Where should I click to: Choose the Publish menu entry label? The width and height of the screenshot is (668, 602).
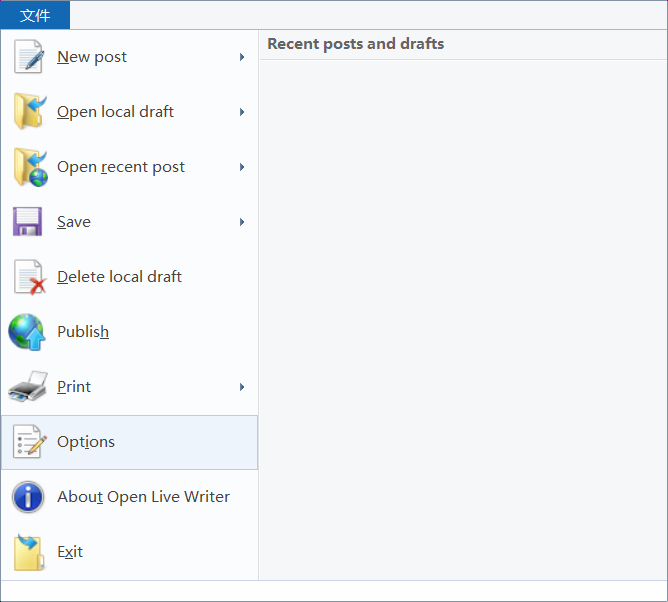point(83,332)
